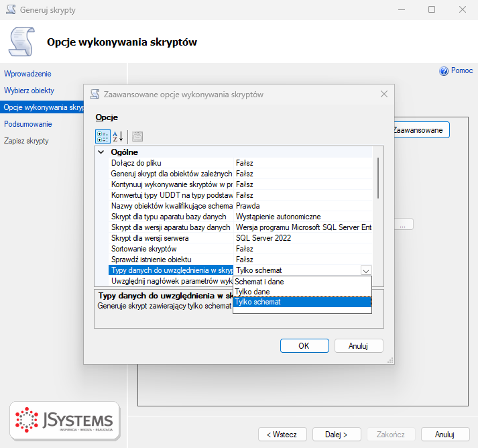Select Opcje wykonywania skryptów wizard step
478x448 pixels.
(42, 107)
